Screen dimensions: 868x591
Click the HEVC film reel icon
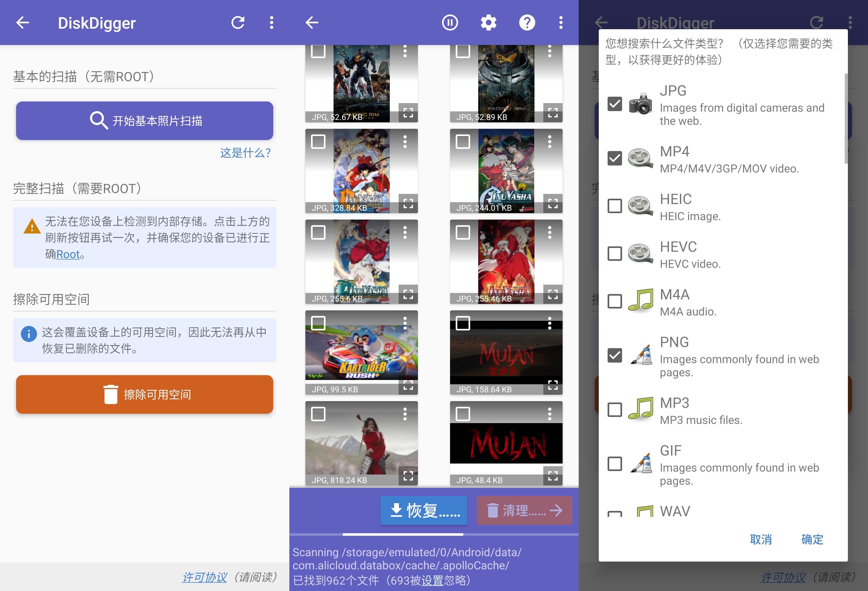(x=641, y=254)
